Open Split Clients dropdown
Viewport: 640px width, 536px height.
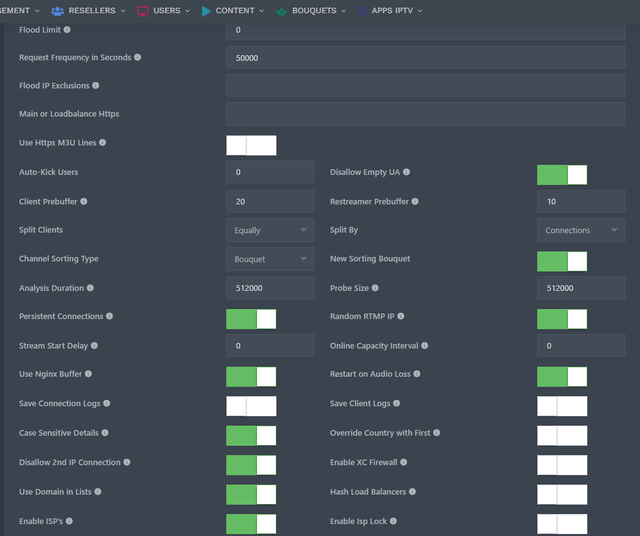(270, 230)
